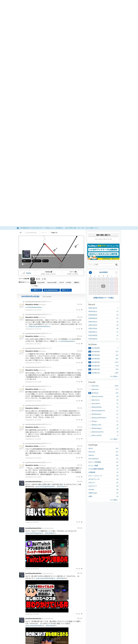The width and height of the screenshot is (138, 644).
Task: Go to the home icon in breadcrumb
Action: tap(21, 232)
